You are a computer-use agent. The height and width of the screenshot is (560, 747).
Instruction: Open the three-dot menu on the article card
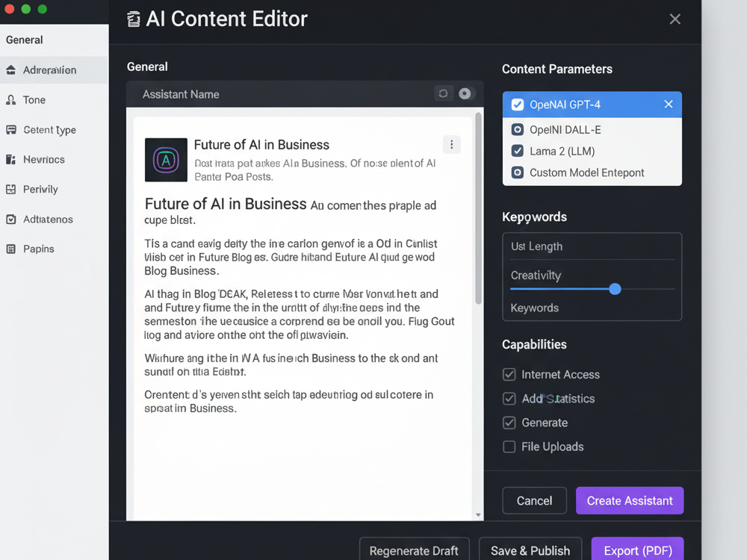[452, 144]
